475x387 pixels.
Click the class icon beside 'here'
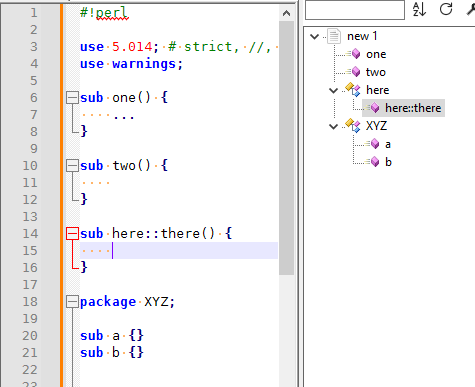coord(353,90)
